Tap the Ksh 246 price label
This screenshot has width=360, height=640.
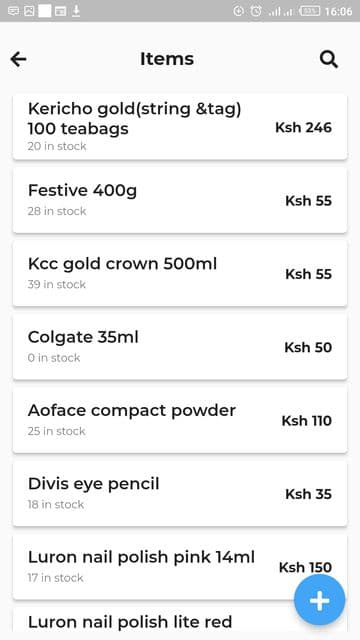[303, 127]
